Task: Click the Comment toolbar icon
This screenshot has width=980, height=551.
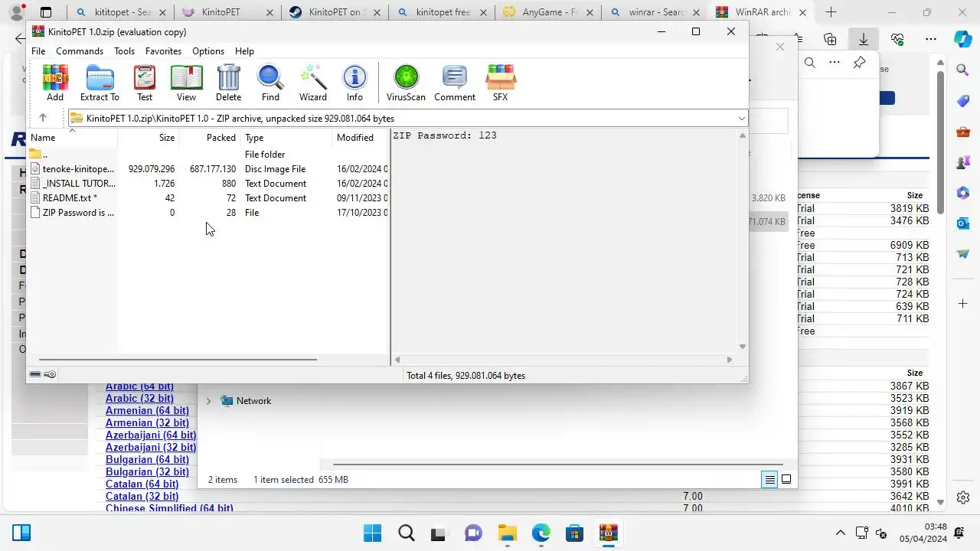Action: 455,83
